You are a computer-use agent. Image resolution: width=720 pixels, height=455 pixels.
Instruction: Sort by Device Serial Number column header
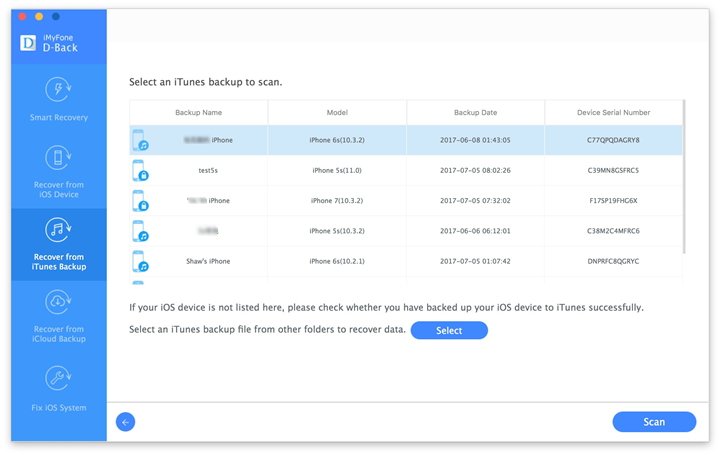[x=613, y=112]
